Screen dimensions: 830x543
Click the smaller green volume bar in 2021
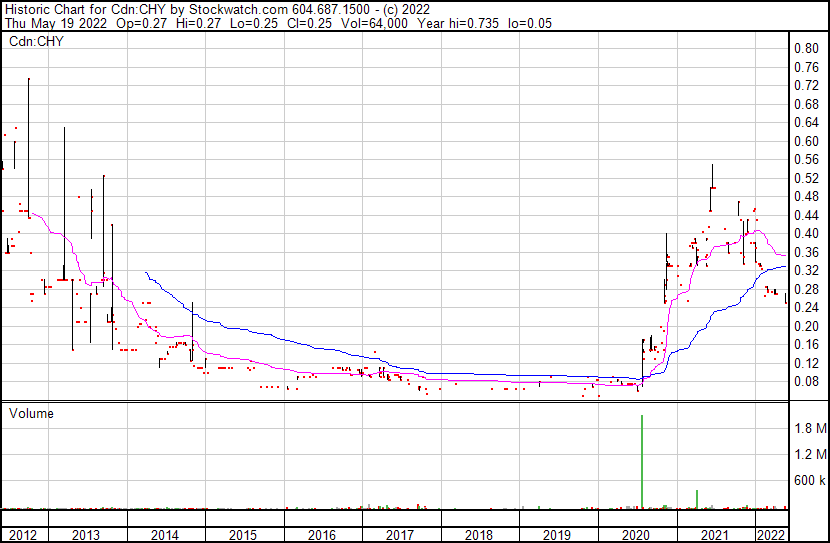[697, 498]
